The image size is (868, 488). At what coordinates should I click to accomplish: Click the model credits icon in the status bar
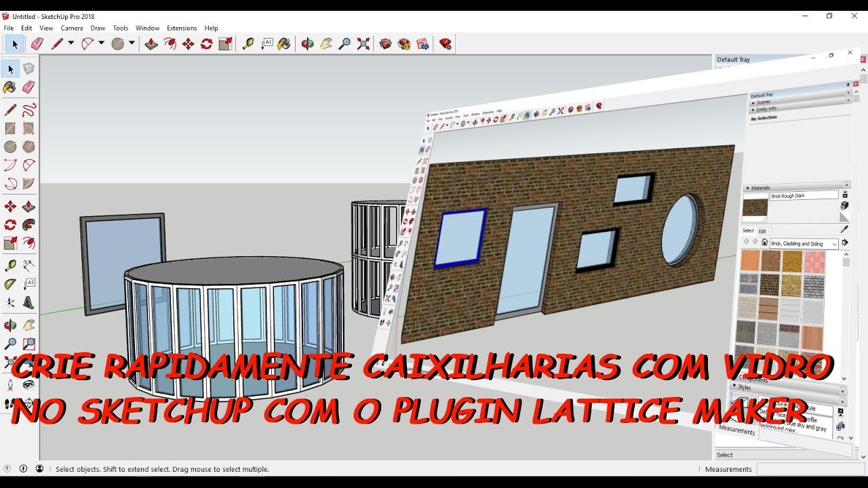pyautogui.click(x=23, y=468)
